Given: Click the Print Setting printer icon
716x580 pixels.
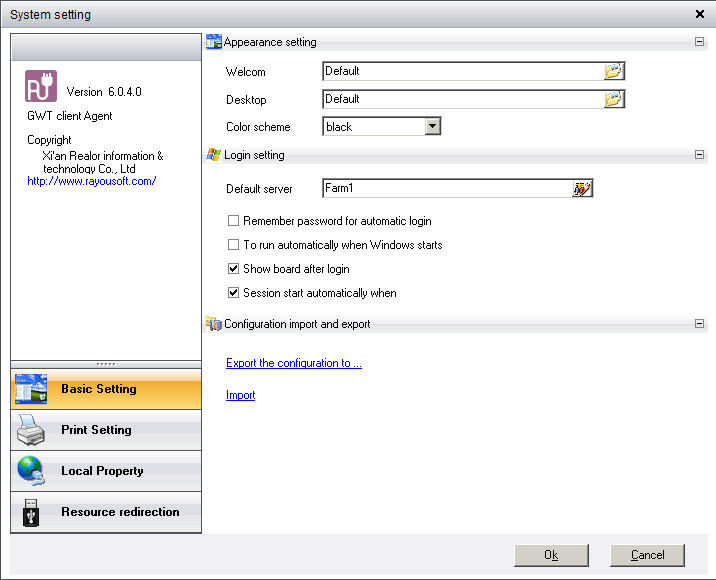Looking at the screenshot, I should 31,431.
